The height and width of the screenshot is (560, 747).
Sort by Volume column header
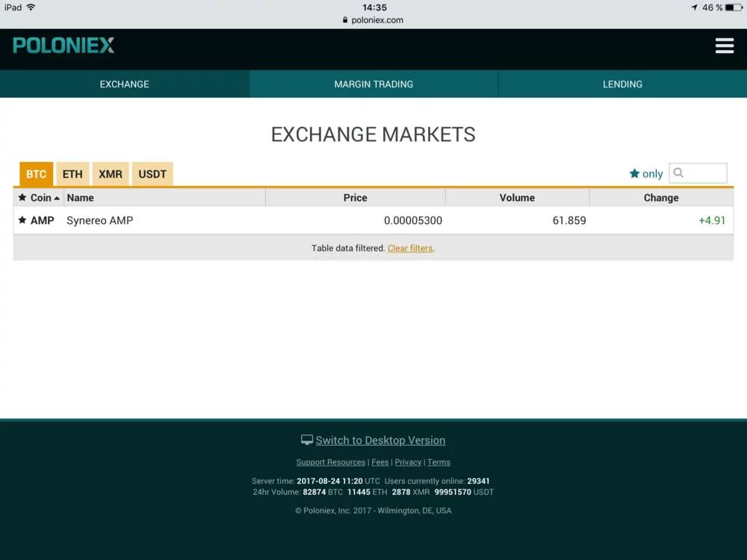(x=518, y=197)
